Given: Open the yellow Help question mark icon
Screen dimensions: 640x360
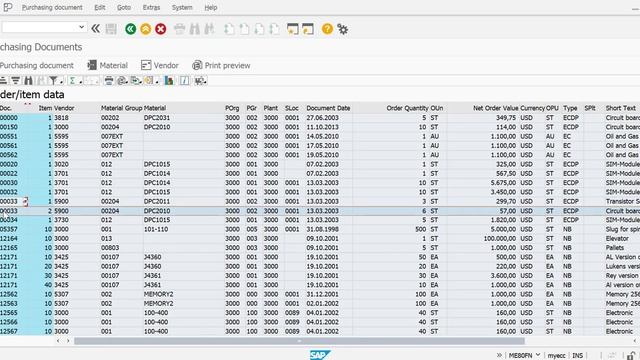Looking at the screenshot, I should 327,29.
